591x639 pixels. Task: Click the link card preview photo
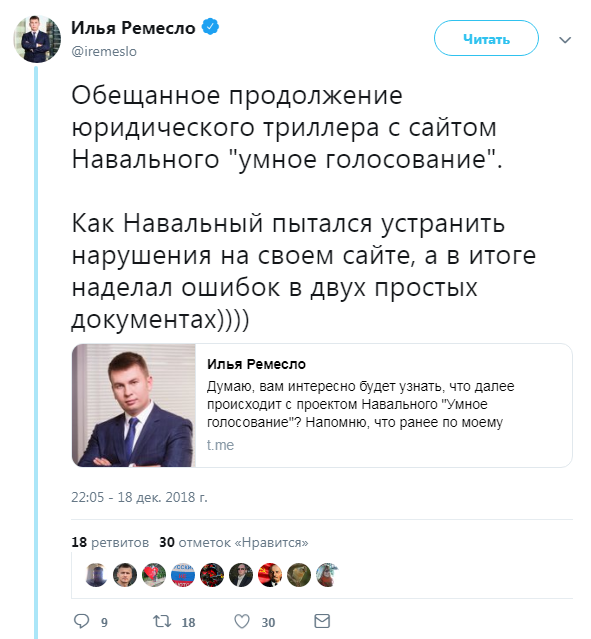pyautogui.click(x=134, y=405)
